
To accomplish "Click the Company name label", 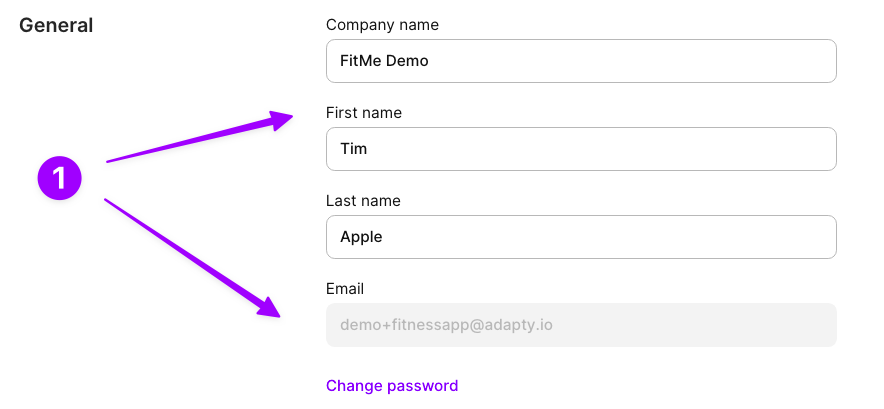I will click(x=382, y=25).
